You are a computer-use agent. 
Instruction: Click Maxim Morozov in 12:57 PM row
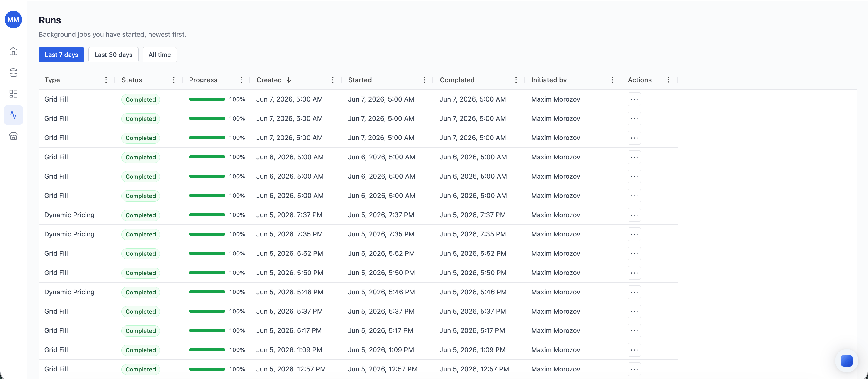556,369
